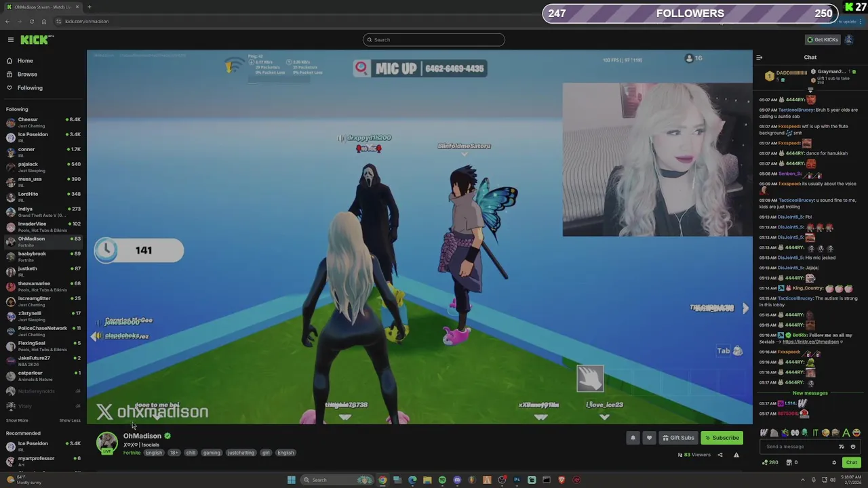Jump to New messages in chat

[810, 393]
